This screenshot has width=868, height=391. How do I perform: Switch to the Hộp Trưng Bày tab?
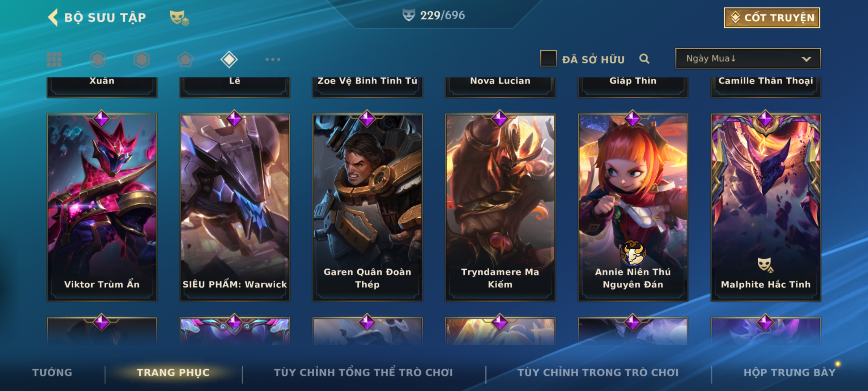point(790,372)
